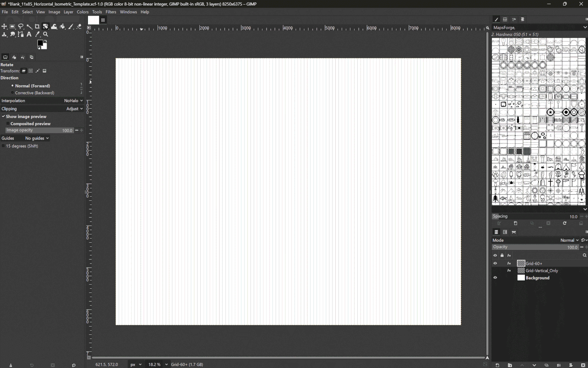Refresh brushes in the brush panel
Screen dimensions: 588x368
click(x=565, y=223)
